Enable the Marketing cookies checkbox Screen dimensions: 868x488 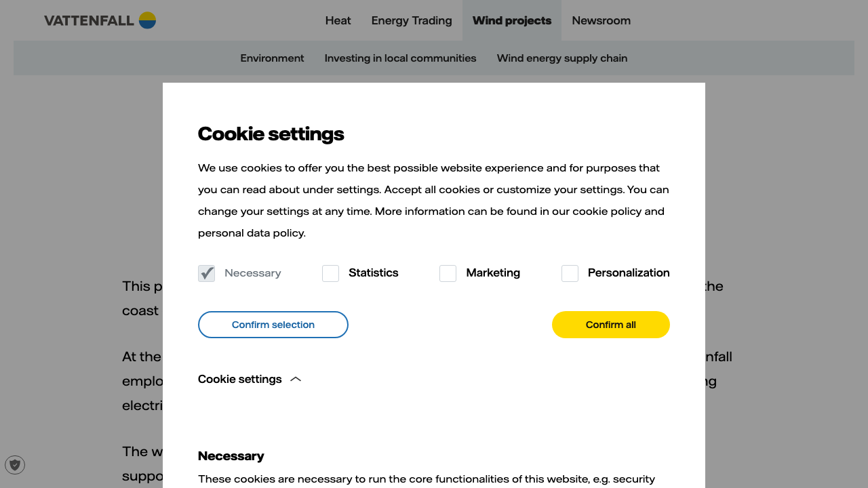448,273
